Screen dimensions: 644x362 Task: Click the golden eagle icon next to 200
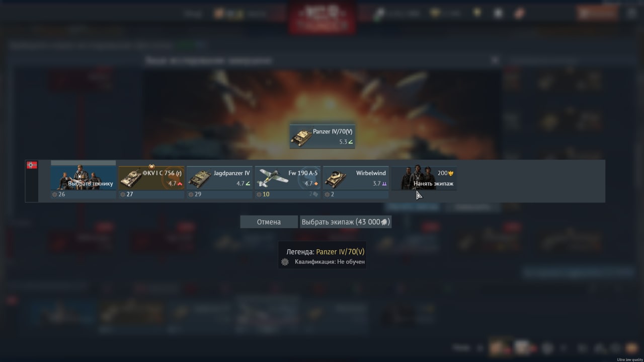(x=451, y=173)
